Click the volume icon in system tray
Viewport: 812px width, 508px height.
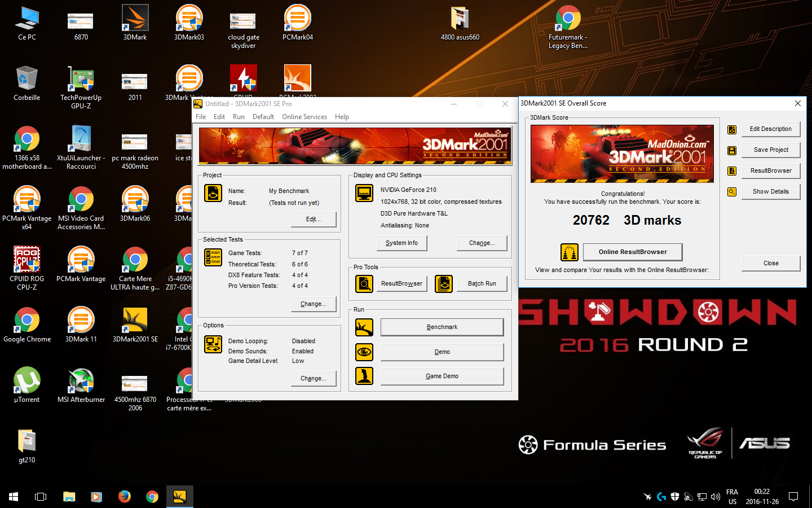pyautogui.click(x=716, y=497)
